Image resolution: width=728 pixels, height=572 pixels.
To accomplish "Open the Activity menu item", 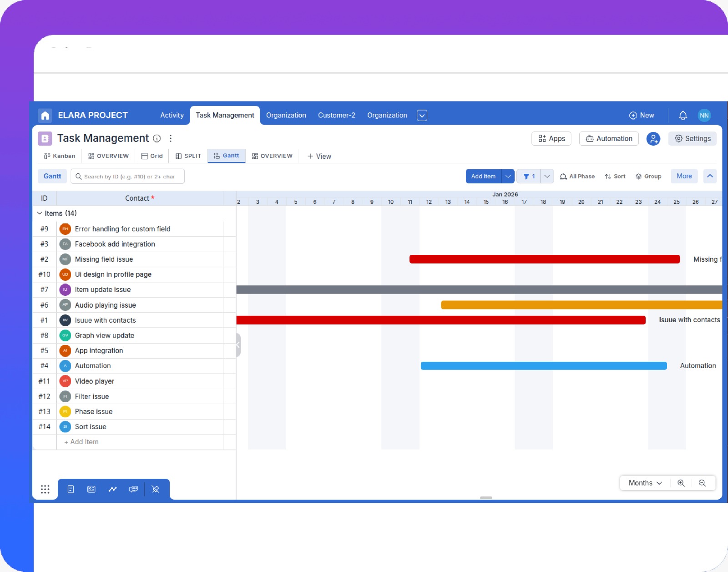I will (172, 115).
